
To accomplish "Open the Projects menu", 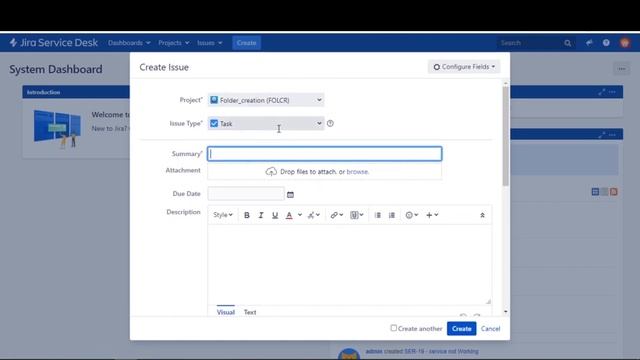I will pyautogui.click(x=173, y=42).
